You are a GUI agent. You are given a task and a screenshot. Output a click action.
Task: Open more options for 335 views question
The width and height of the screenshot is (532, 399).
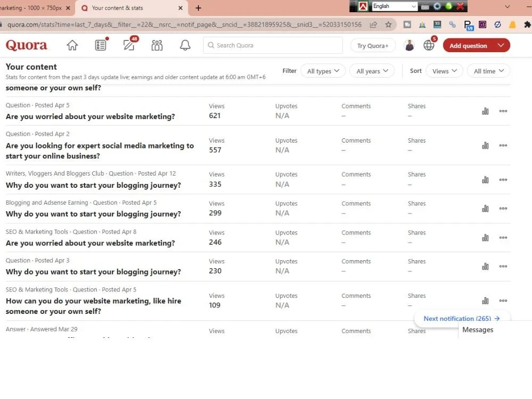(x=503, y=179)
